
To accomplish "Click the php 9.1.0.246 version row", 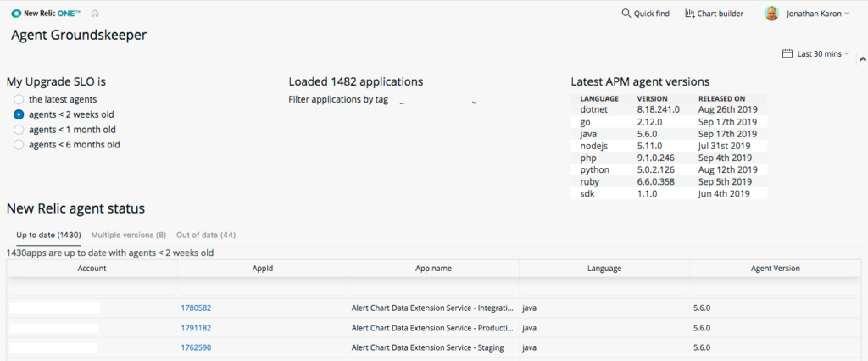I will [x=669, y=158].
